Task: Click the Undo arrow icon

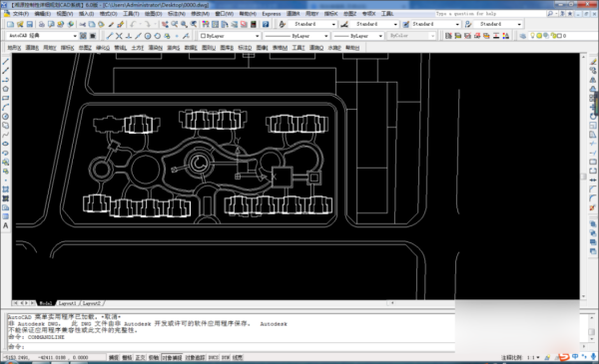Action: tap(133, 24)
